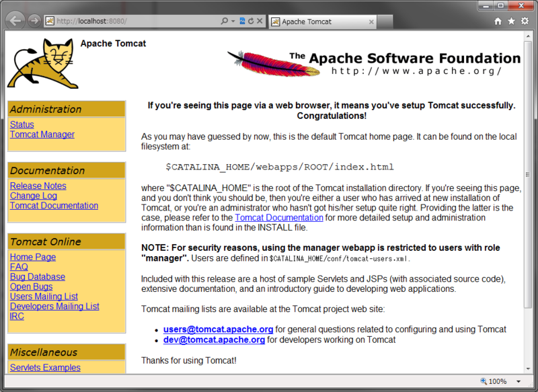Open the Open Bugs link
The image size is (538, 392).
tap(31, 286)
